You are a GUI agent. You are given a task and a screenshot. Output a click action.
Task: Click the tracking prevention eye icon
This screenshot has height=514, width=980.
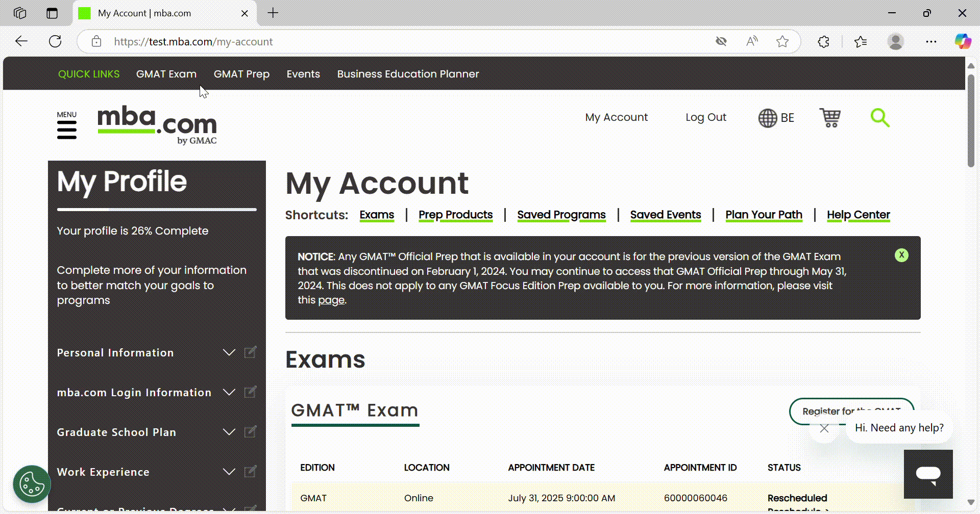[721, 42]
